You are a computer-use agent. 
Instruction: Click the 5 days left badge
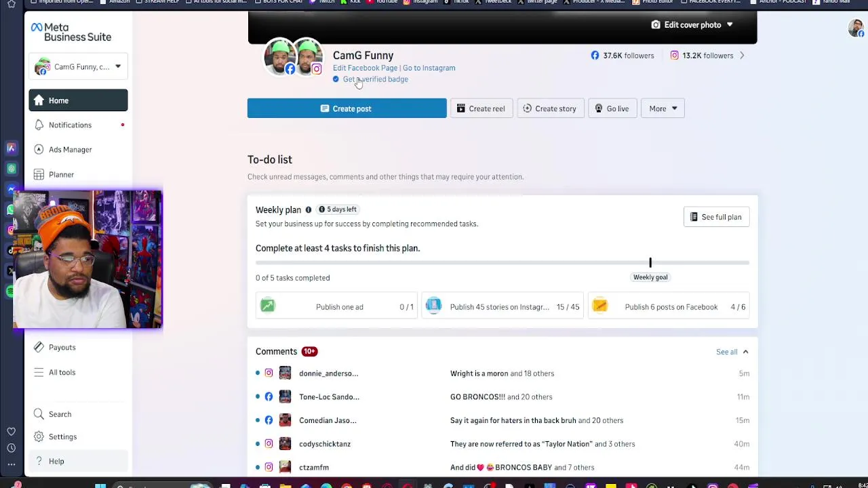pyautogui.click(x=337, y=209)
